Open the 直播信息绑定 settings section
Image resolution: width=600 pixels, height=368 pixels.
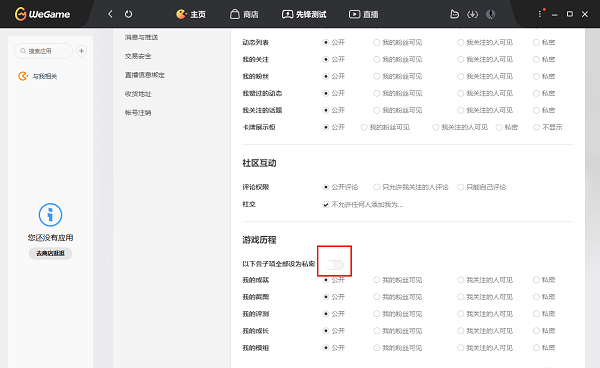[x=145, y=75]
